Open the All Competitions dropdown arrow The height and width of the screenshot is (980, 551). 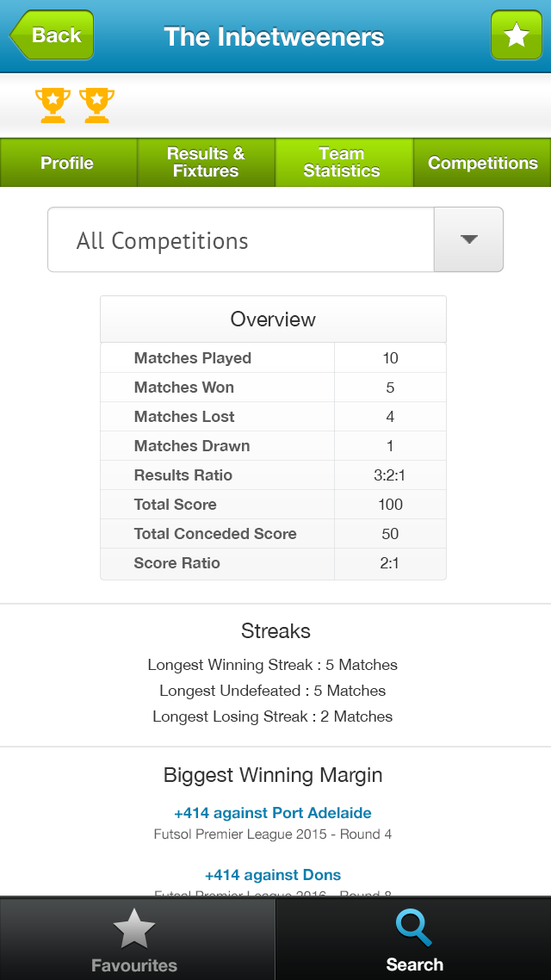tap(468, 239)
